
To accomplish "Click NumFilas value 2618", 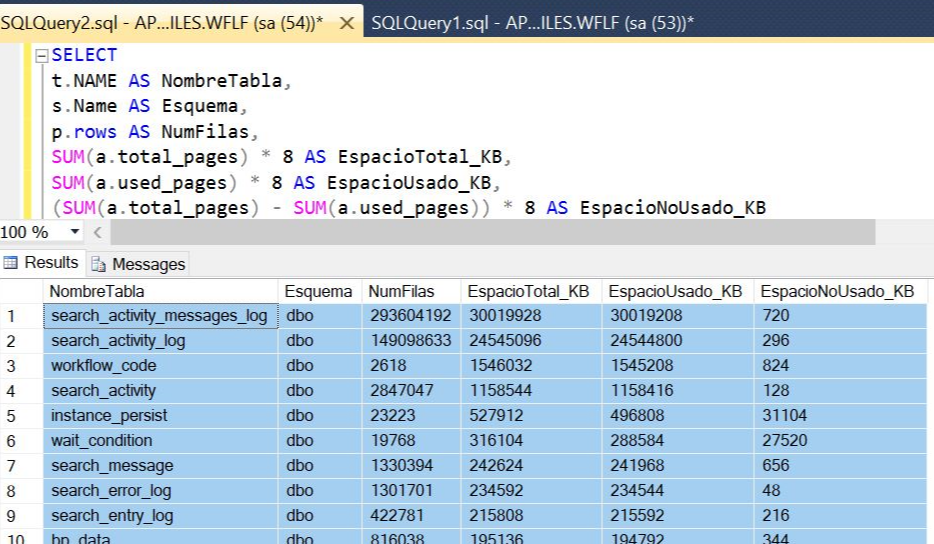I will 412,366.
